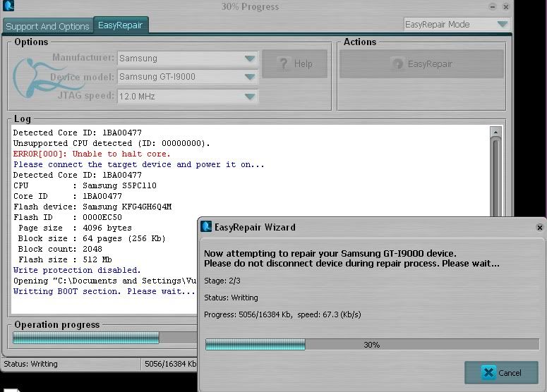Screen dimensions: 547x392
Task: Click 'Block size : 64 pages' line
Action: click(x=92, y=238)
